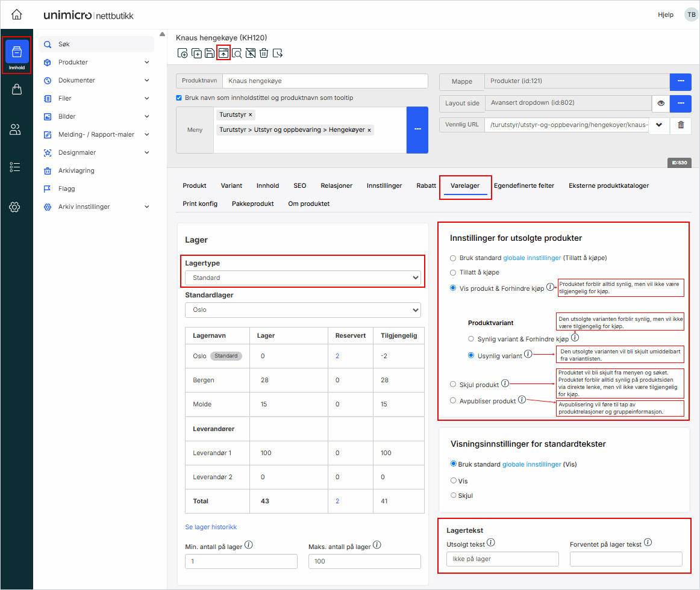
Task: Expand the Produkter menu in the left panel
Action: pyautogui.click(x=96, y=62)
